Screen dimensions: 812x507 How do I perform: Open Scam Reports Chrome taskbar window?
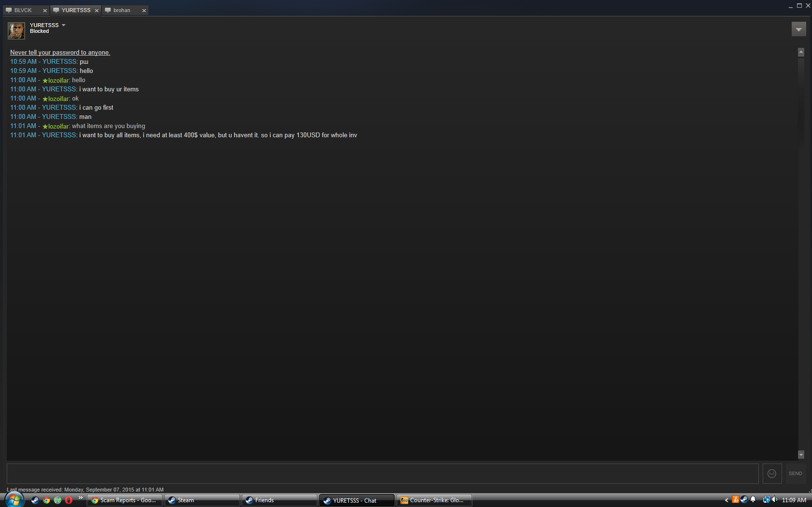click(125, 500)
